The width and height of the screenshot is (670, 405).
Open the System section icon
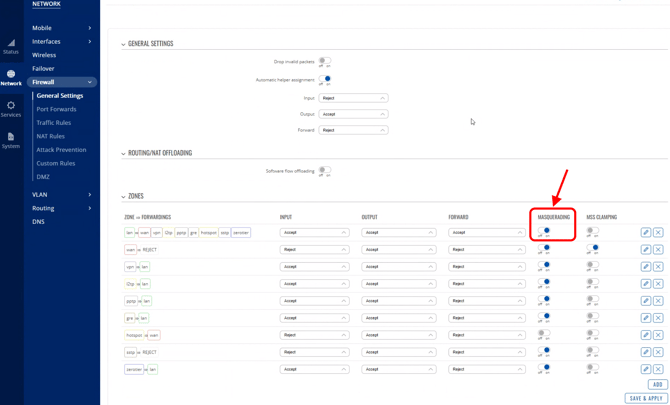tap(11, 140)
